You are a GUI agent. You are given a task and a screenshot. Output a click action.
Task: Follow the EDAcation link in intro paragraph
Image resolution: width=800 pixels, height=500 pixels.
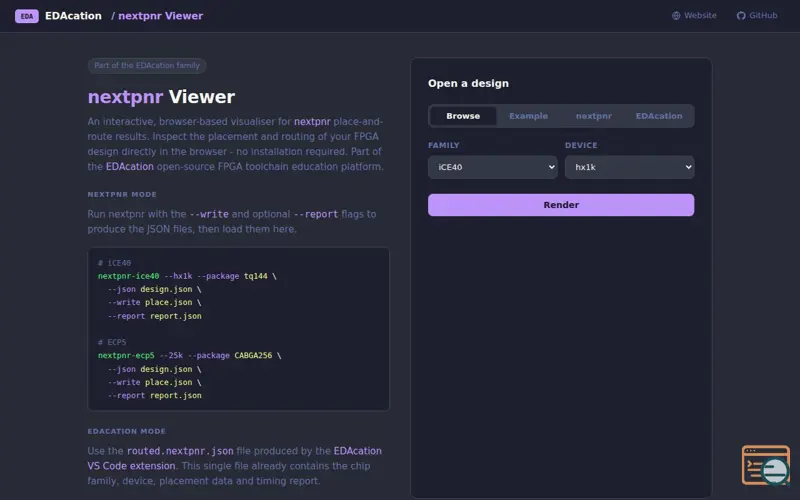[130, 166]
